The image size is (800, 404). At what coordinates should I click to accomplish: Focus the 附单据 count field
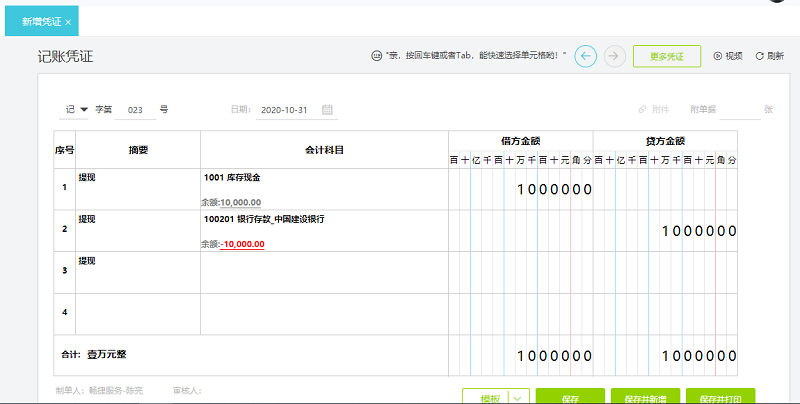tap(740, 110)
